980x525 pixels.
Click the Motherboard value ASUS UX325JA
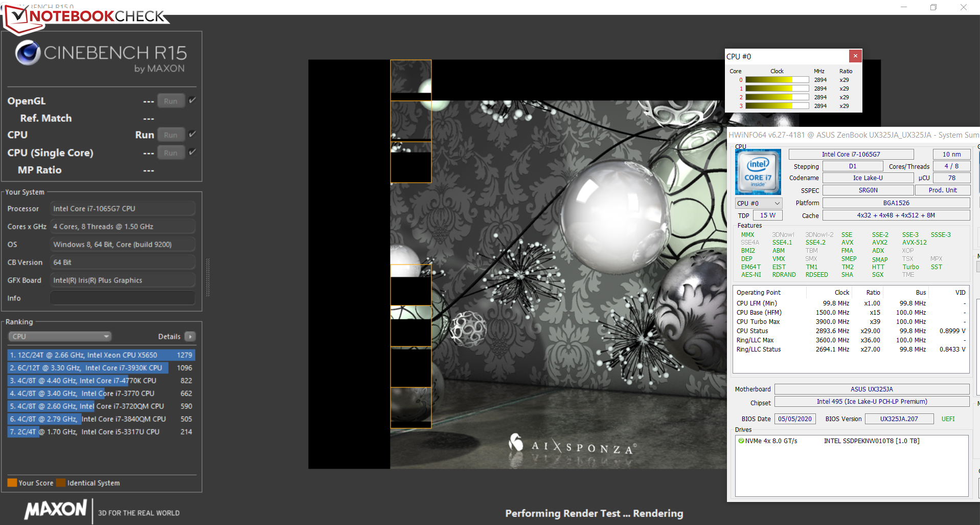pos(872,389)
